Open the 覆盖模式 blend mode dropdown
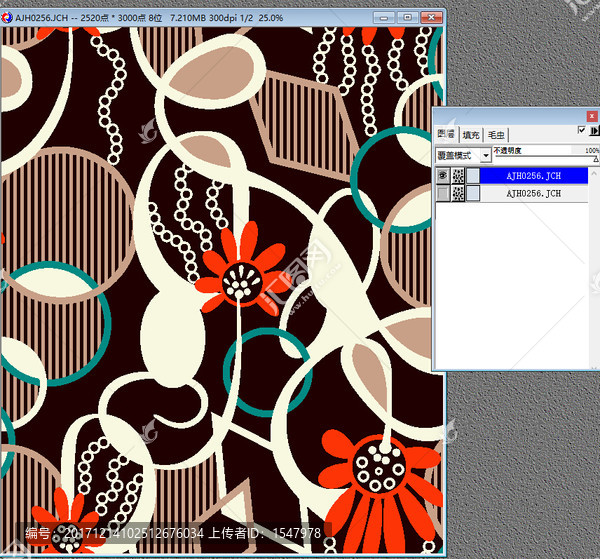The height and width of the screenshot is (559, 600). click(486, 155)
